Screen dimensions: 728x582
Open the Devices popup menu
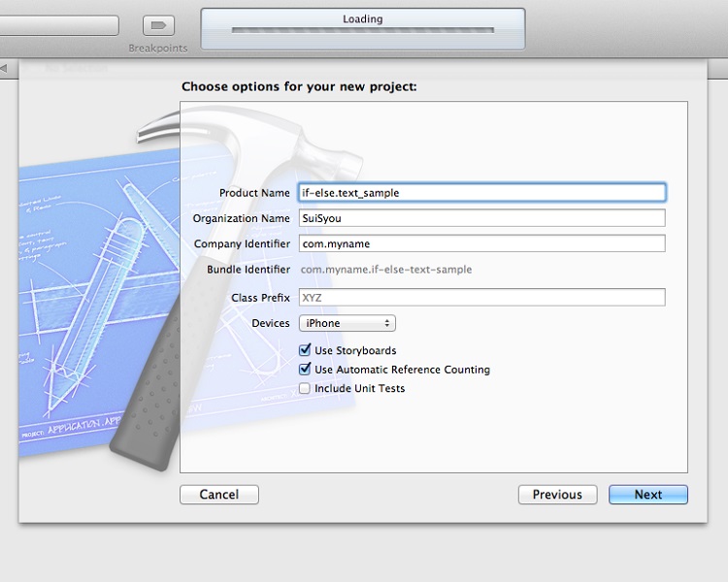(x=347, y=323)
